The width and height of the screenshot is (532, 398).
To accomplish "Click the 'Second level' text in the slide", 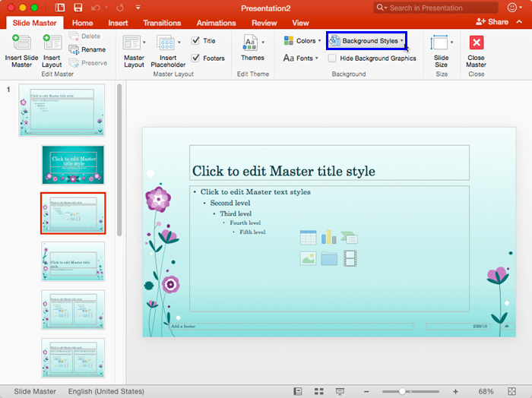I will coord(230,203).
